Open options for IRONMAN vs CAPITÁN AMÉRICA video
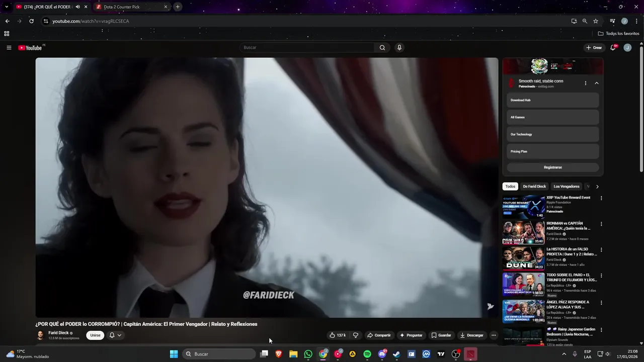This screenshot has height=362, width=644. coord(601,224)
